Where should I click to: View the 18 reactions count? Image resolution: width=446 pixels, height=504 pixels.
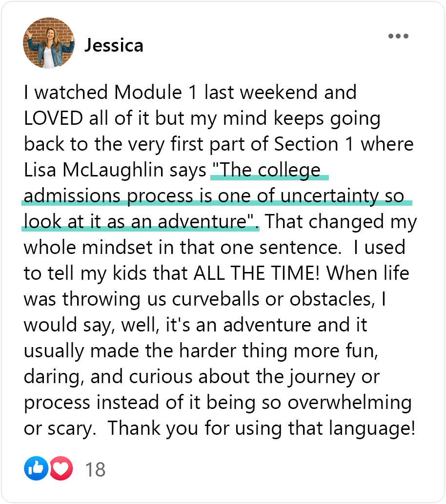[95, 469]
